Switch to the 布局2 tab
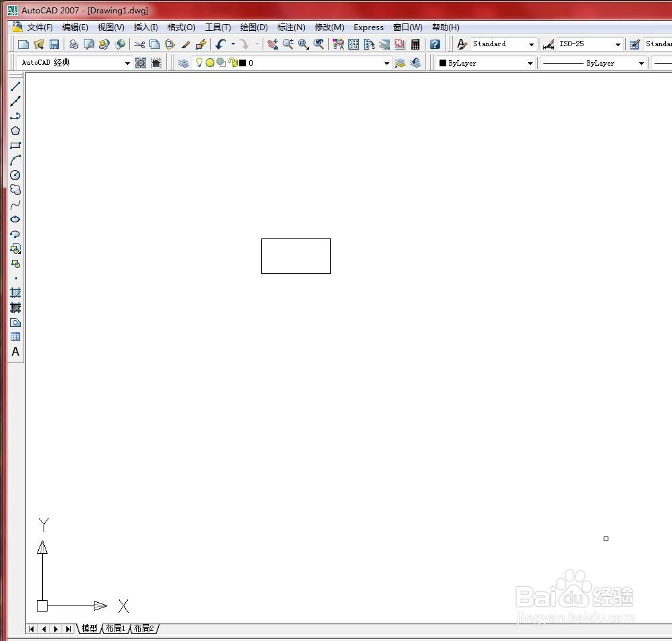 coord(144,628)
